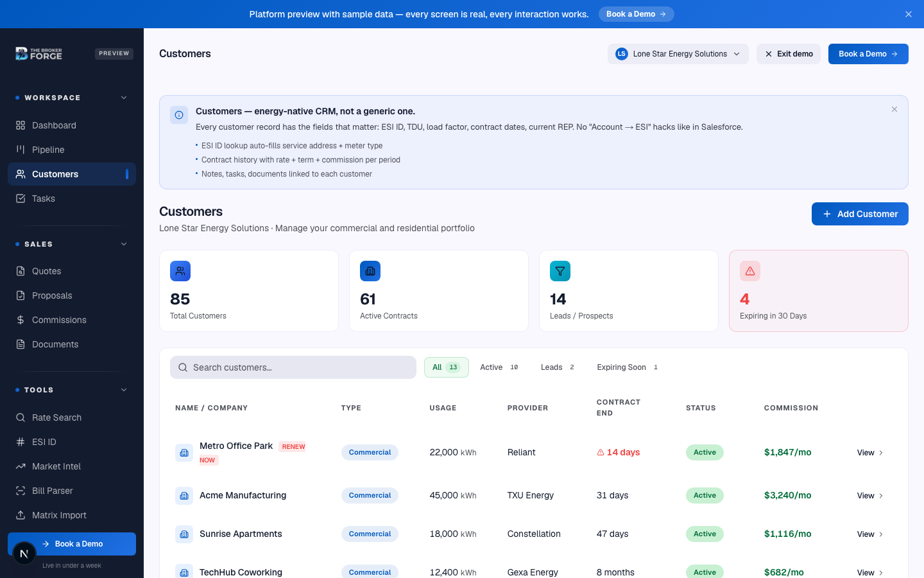Image resolution: width=924 pixels, height=578 pixels.
Task: Click the Metro Office Park customer name
Action: [x=236, y=446]
